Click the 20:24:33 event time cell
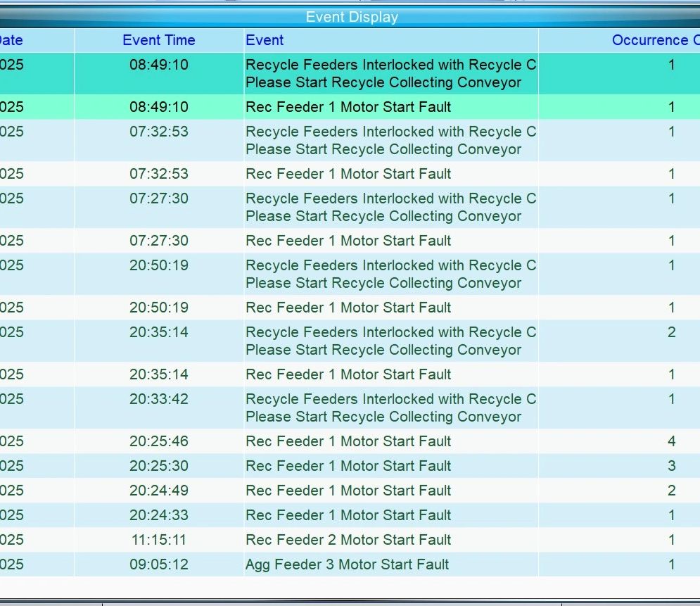The height and width of the screenshot is (606, 700). coord(158,515)
